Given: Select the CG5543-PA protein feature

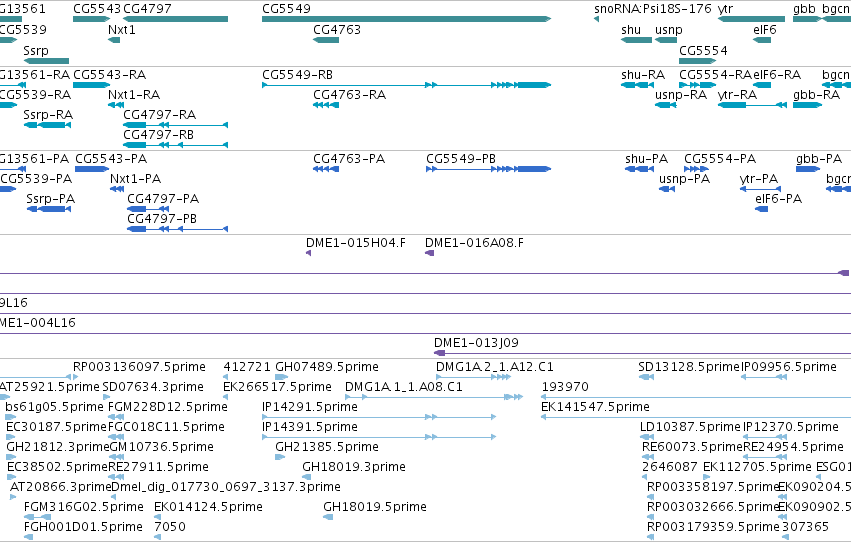Looking at the screenshot, I should (92, 169).
